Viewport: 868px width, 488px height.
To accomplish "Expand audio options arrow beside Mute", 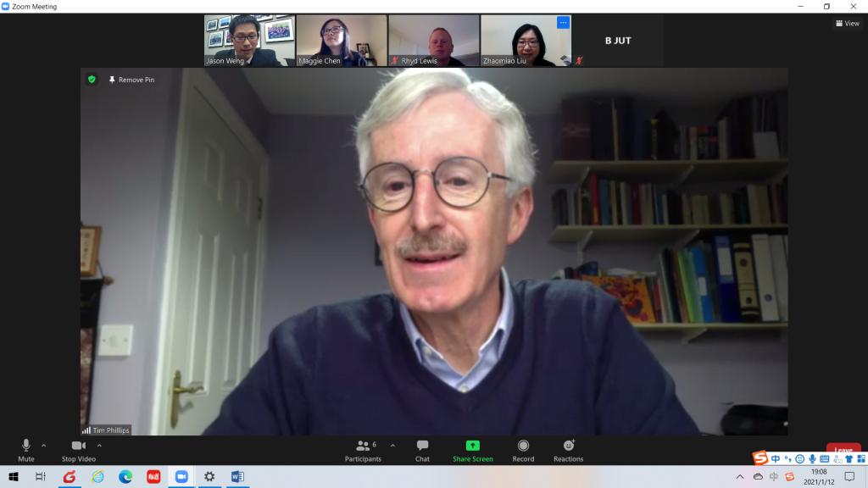I will pyautogui.click(x=44, y=445).
